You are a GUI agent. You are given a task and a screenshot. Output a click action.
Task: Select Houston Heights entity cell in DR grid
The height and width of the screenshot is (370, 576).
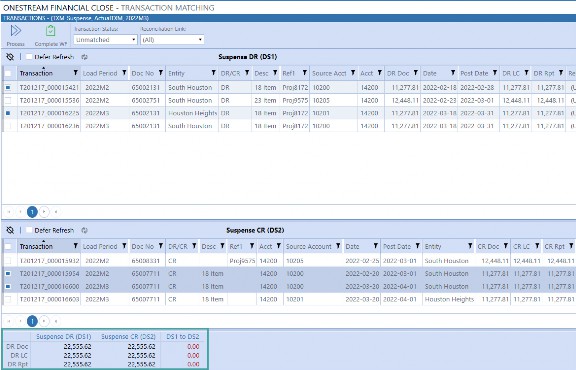192,113
